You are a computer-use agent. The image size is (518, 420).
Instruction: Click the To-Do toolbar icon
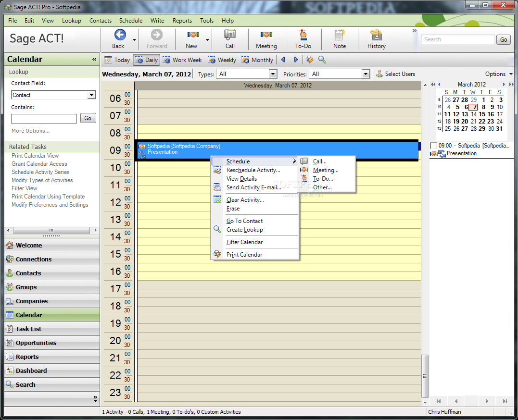coord(303,35)
